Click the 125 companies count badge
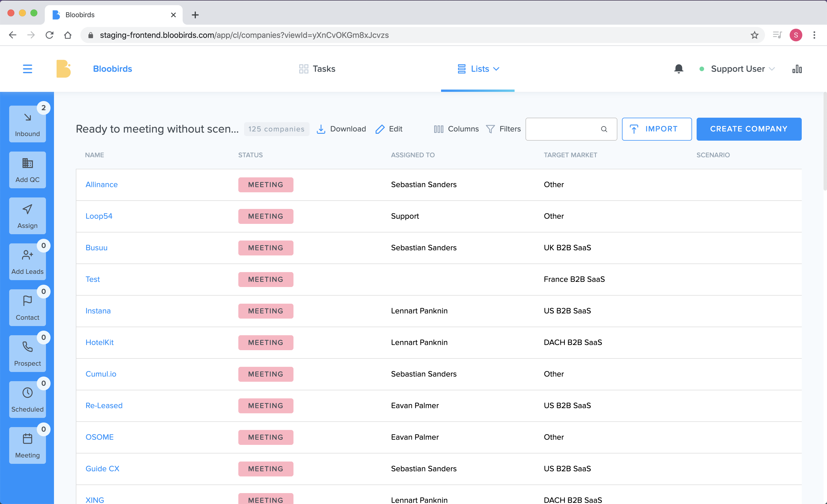 click(276, 129)
